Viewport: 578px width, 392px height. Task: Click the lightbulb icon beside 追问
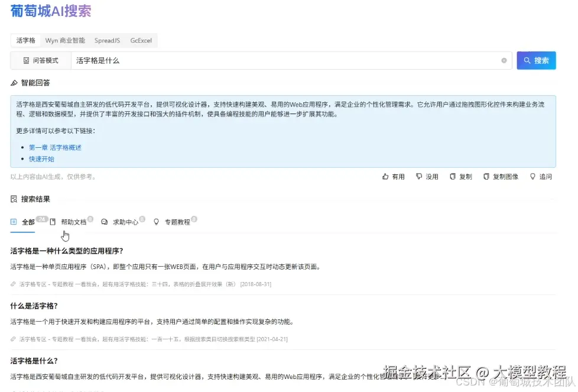532,177
